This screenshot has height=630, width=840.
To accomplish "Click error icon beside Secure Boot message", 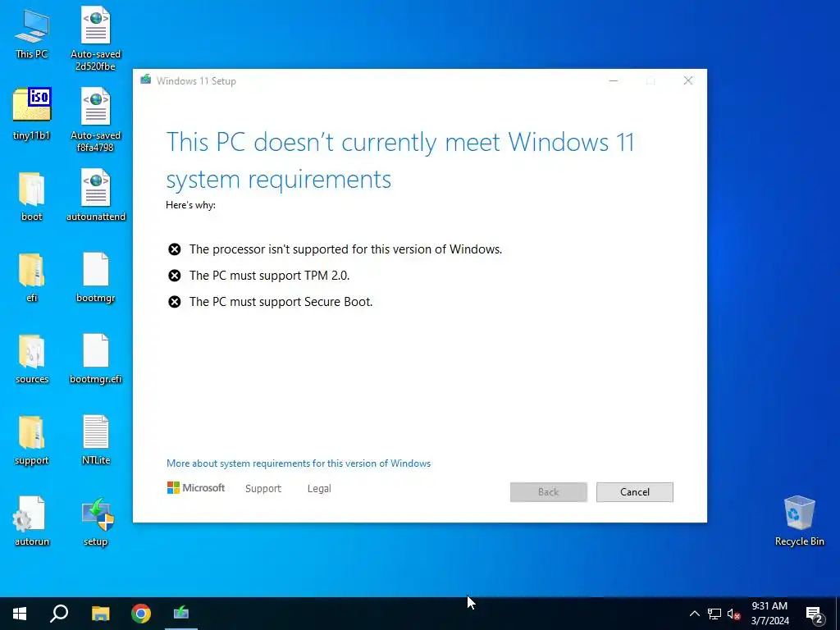I will [x=175, y=302].
